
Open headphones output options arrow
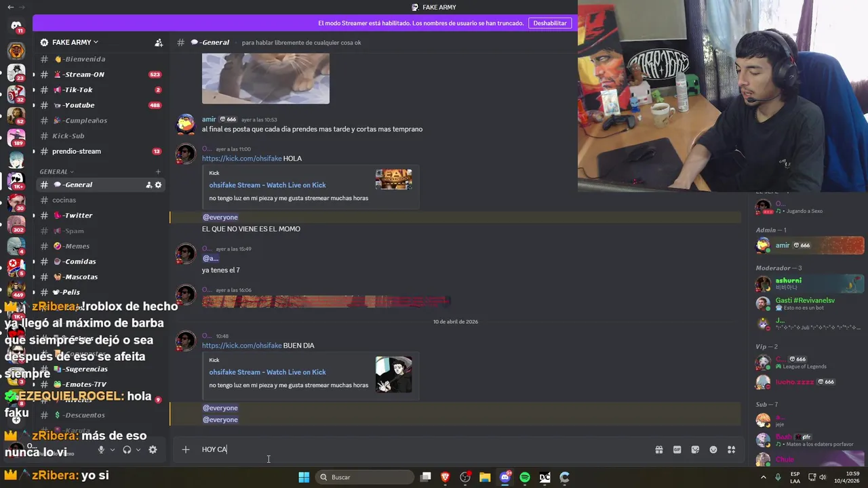pos(138,449)
